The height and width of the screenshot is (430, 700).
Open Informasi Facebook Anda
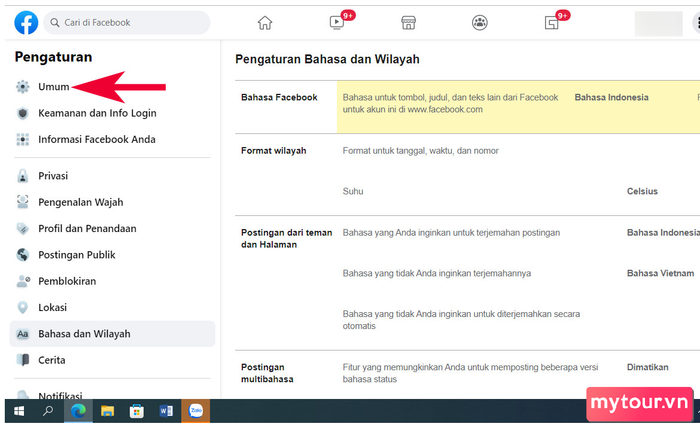97,139
